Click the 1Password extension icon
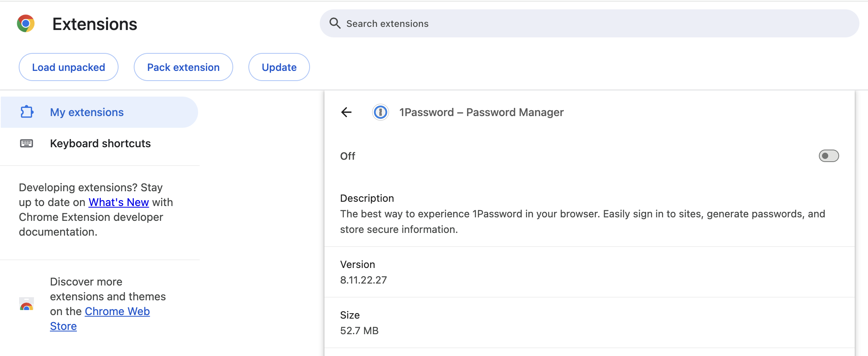 380,112
